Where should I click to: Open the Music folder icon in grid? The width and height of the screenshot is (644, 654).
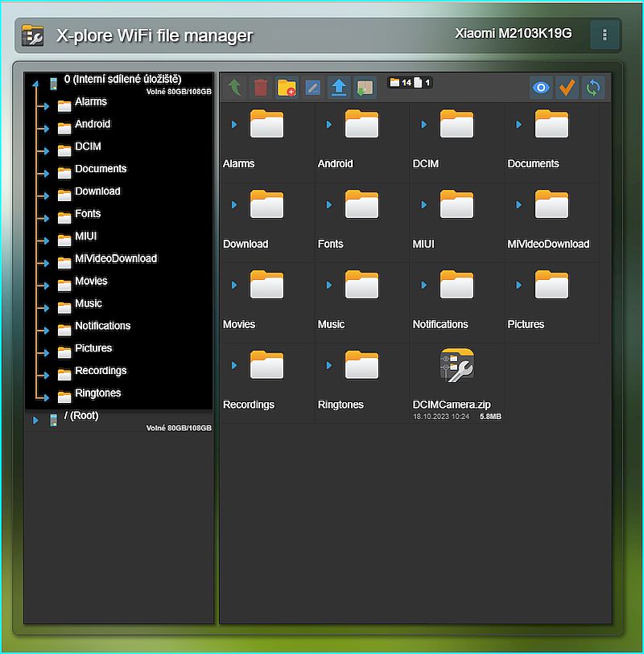click(x=361, y=285)
